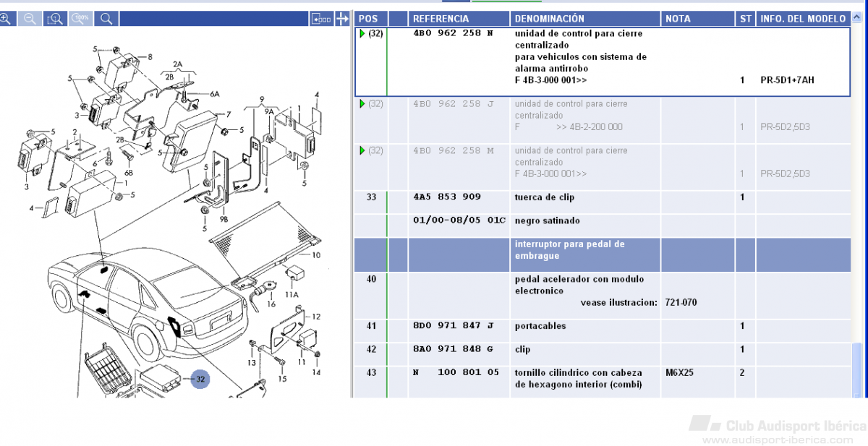Click the zoom in magnifier icon
Image resolution: width=868 pixels, height=446 pixels.
pyautogui.click(x=6, y=18)
